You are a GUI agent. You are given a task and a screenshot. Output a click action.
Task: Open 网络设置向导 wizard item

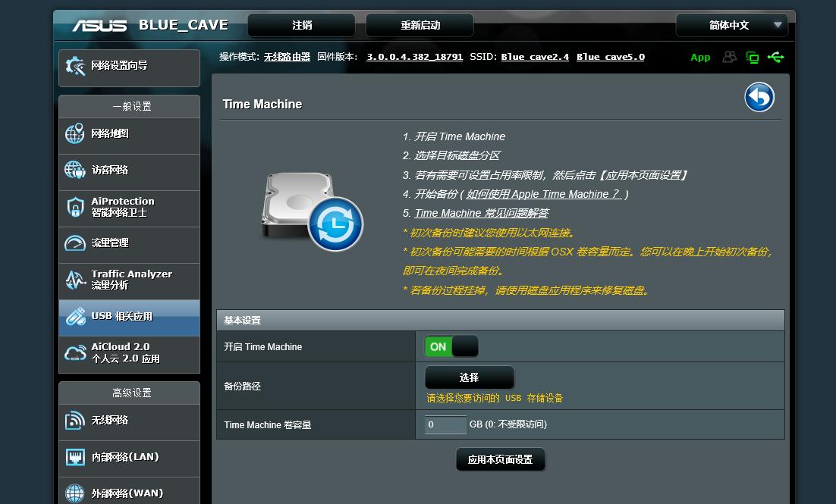point(130,67)
